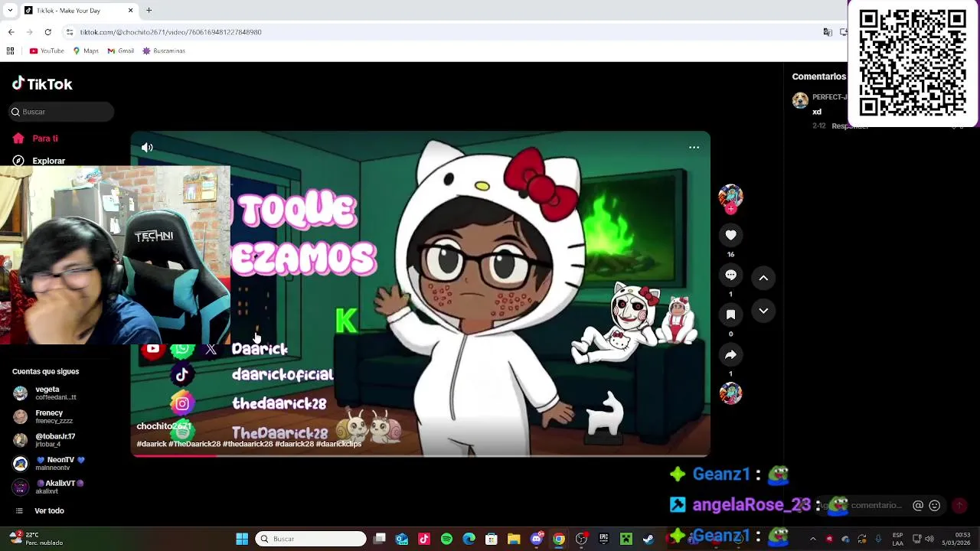Screen dimensions: 980x551
Task: Open the Maps bookmark
Action: coord(86,51)
